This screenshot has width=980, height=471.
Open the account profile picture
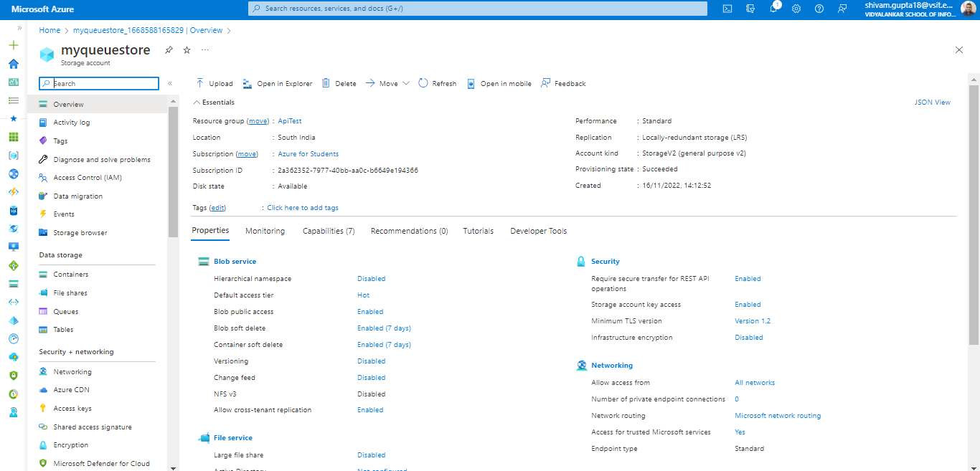pos(968,9)
